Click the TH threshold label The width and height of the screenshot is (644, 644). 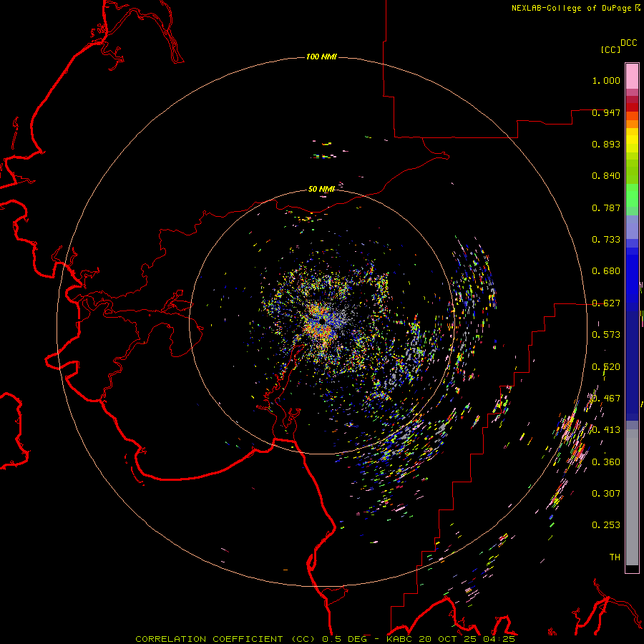tap(615, 557)
